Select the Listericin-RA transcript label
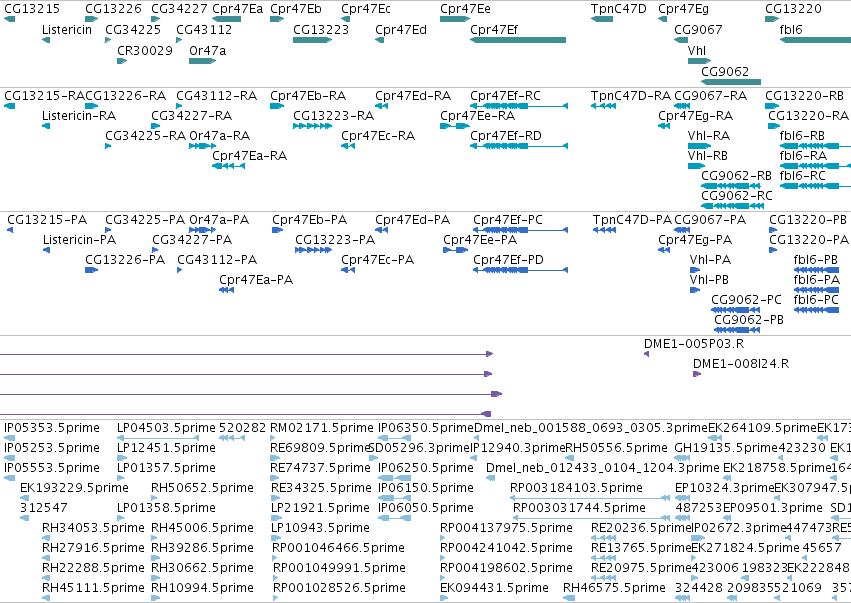The width and height of the screenshot is (851, 603). click(x=79, y=116)
